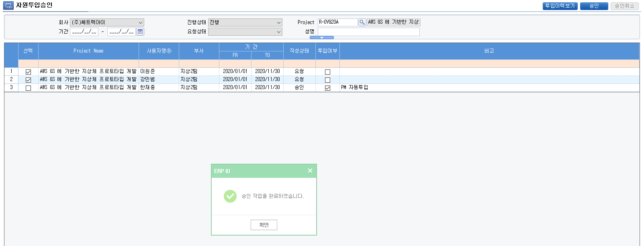This screenshot has width=644, height=246.
Task: Expand the 진행상태 dropdown
Action: [245, 22]
